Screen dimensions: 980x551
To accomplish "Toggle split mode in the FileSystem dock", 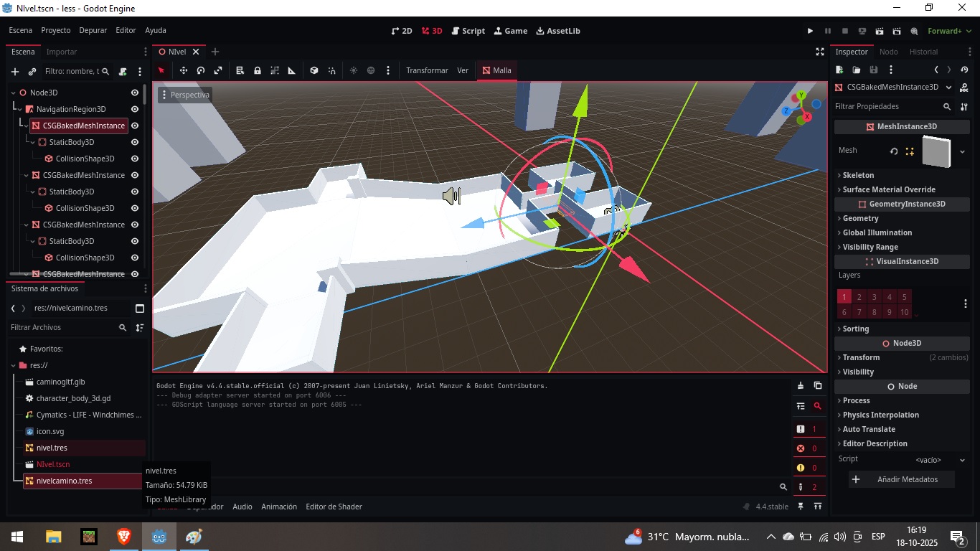I will click(140, 309).
